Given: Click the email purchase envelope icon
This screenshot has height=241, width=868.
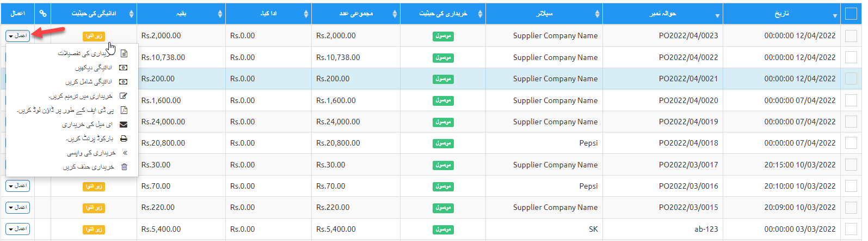Looking at the screenshot, I should tap(124, 124).
